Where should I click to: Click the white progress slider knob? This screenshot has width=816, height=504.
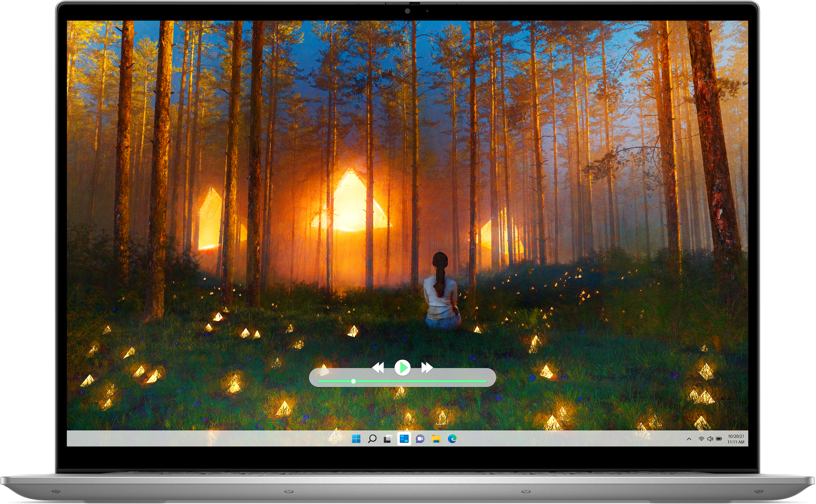353,381
